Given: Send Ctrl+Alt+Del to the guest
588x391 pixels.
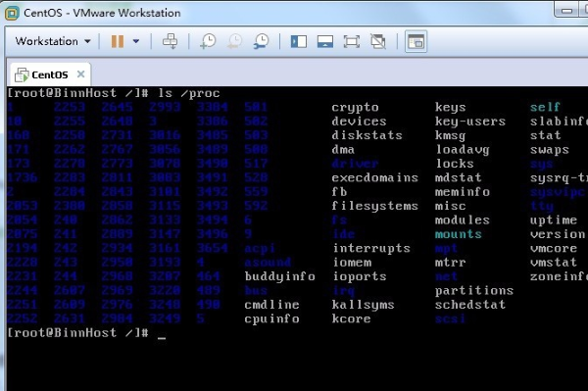Looking at the screenshot, I should pyautogui.click(x=170, y=41).
